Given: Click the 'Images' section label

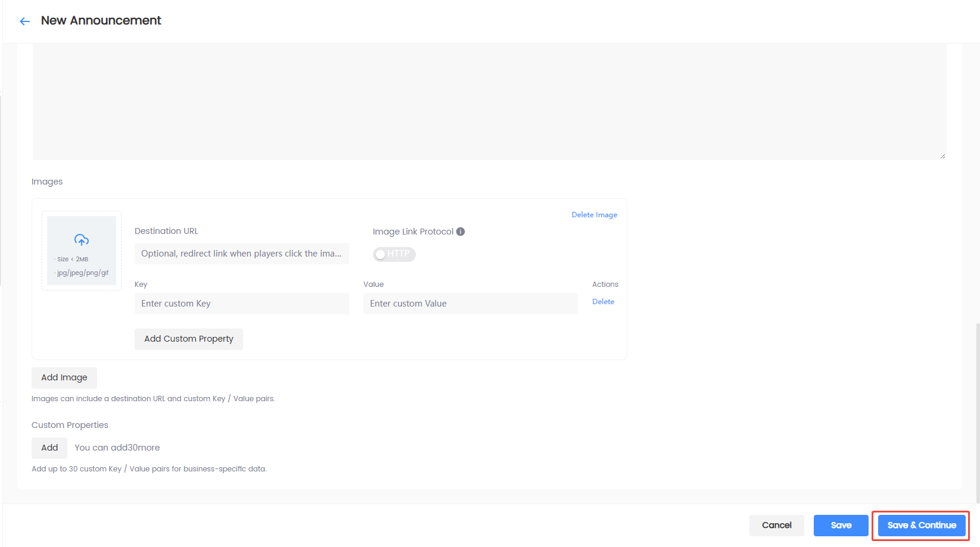Looking at the screenshot, I should [47, 182].
